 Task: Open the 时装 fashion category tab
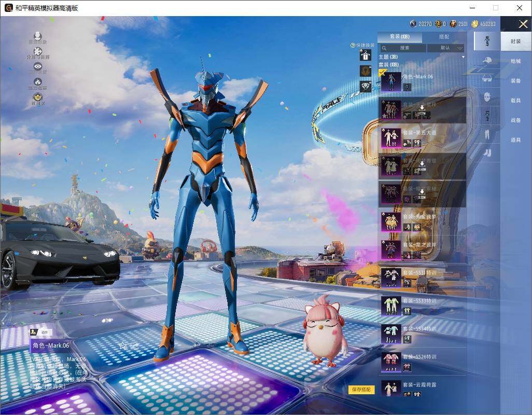pyautogui.click(x=516, y=41)
